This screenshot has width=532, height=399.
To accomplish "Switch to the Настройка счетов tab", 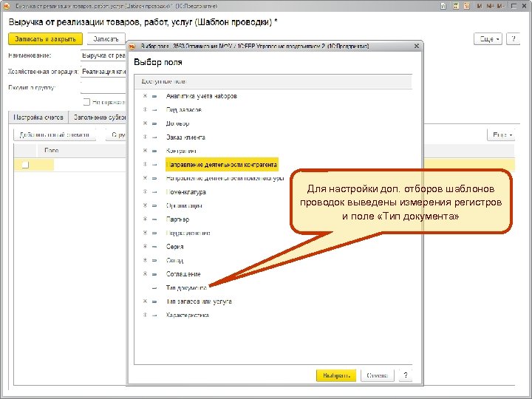I will pos(38,117).
